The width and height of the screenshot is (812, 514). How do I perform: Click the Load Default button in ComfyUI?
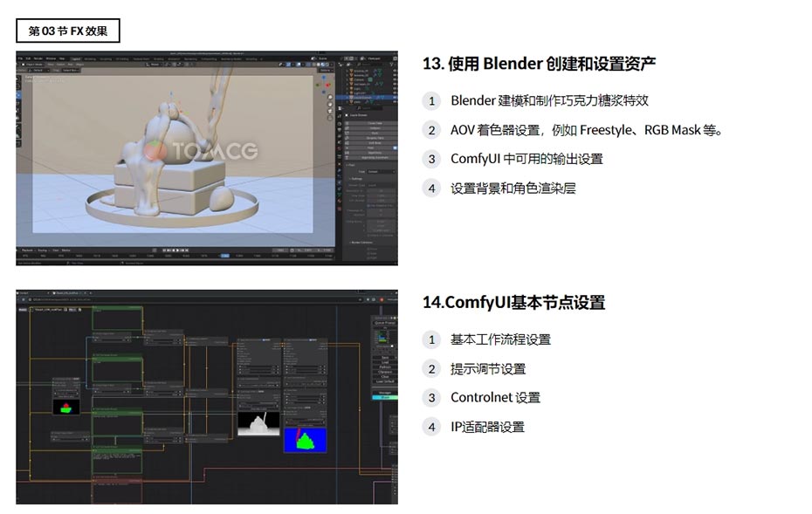(385, 381)
